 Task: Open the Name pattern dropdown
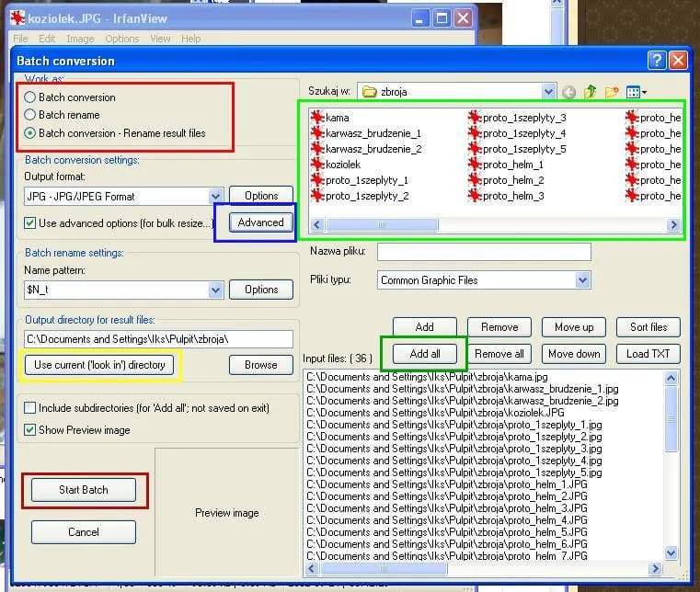coord(216,290)
